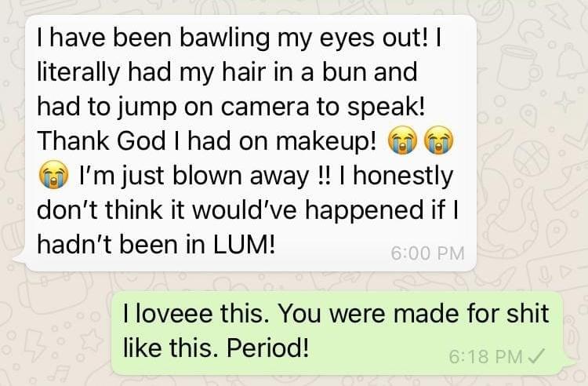Click 'Thank God I had on makeup!' text
Image resolution: width=588 pixels, height=386 pixels.
coord(207,141)
